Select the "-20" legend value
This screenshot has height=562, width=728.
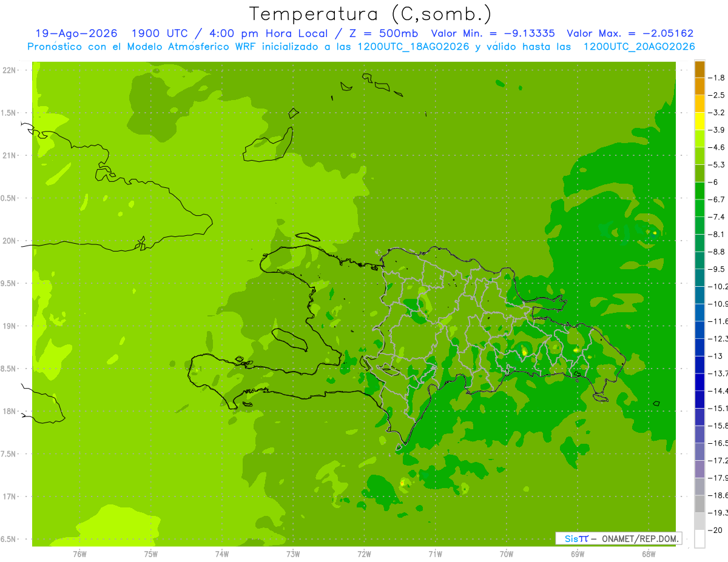[716, 530]
